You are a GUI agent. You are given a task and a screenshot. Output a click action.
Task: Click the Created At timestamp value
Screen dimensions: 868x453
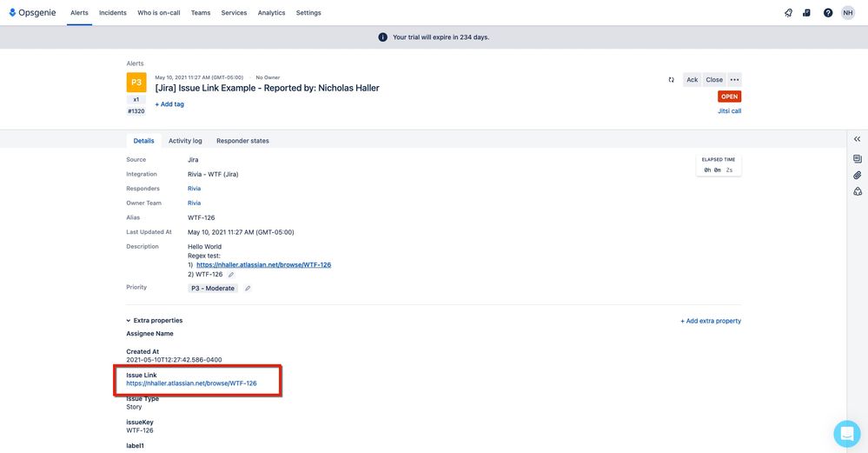[174, 360]
